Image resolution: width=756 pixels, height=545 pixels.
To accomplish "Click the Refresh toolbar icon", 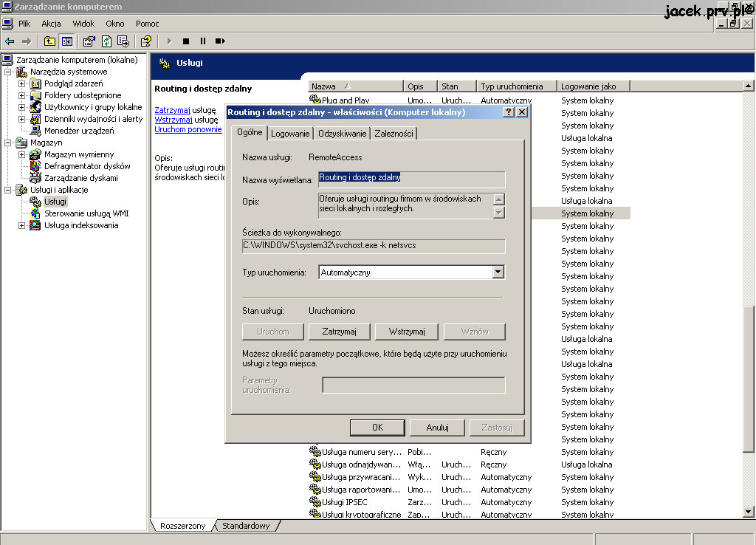I will (106, 41).
